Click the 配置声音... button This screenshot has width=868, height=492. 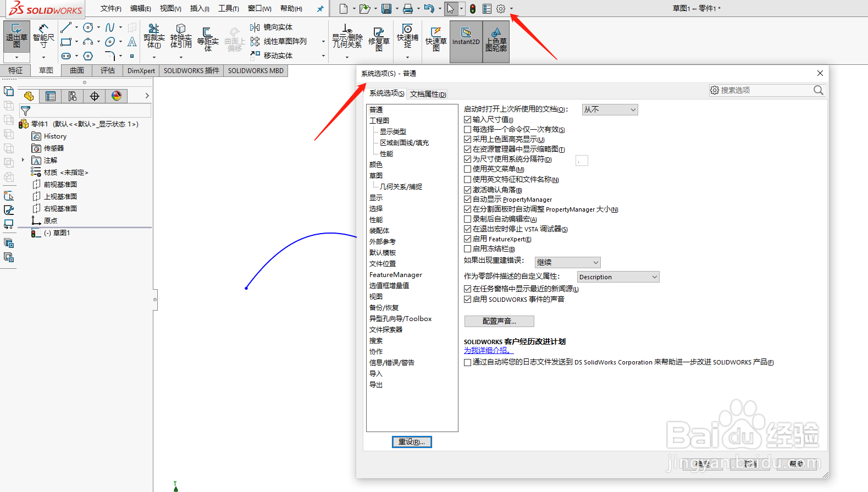[499, 321]
